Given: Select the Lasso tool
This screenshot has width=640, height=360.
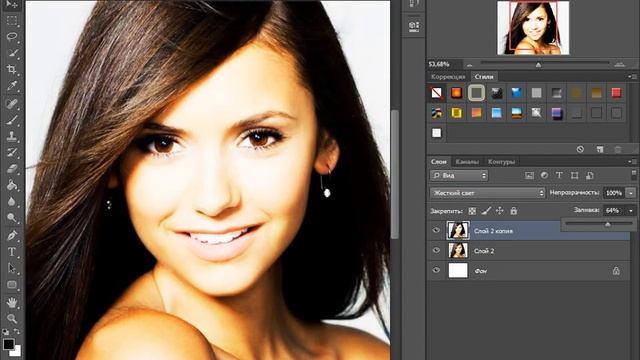Looking at the screenshot, I should (12, 37).
